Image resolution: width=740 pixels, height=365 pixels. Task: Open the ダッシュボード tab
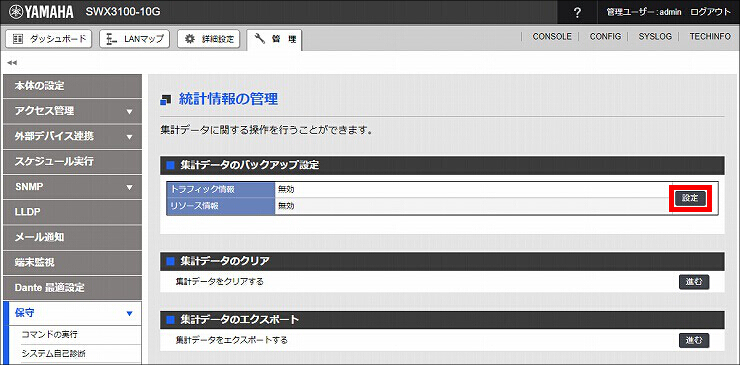(49, 39)
